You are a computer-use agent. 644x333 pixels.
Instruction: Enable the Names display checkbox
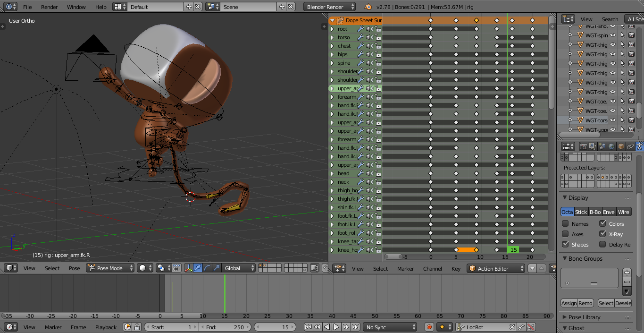click(565, 224)
